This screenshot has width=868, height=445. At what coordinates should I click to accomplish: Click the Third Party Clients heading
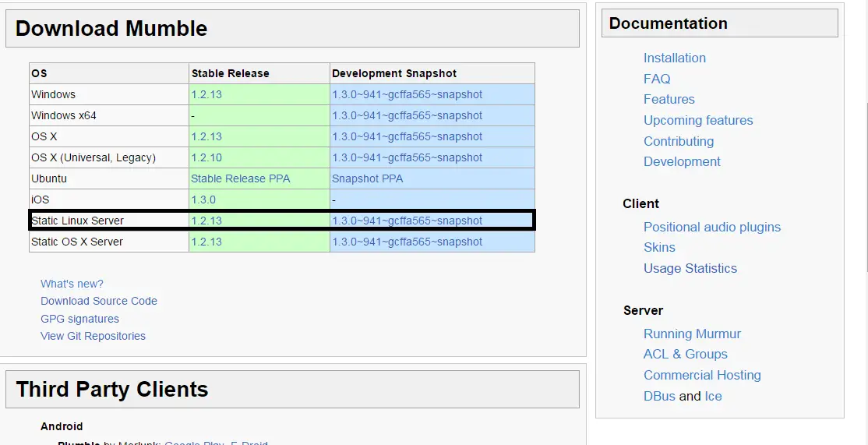pyautogui.click(x=112, y=389)
